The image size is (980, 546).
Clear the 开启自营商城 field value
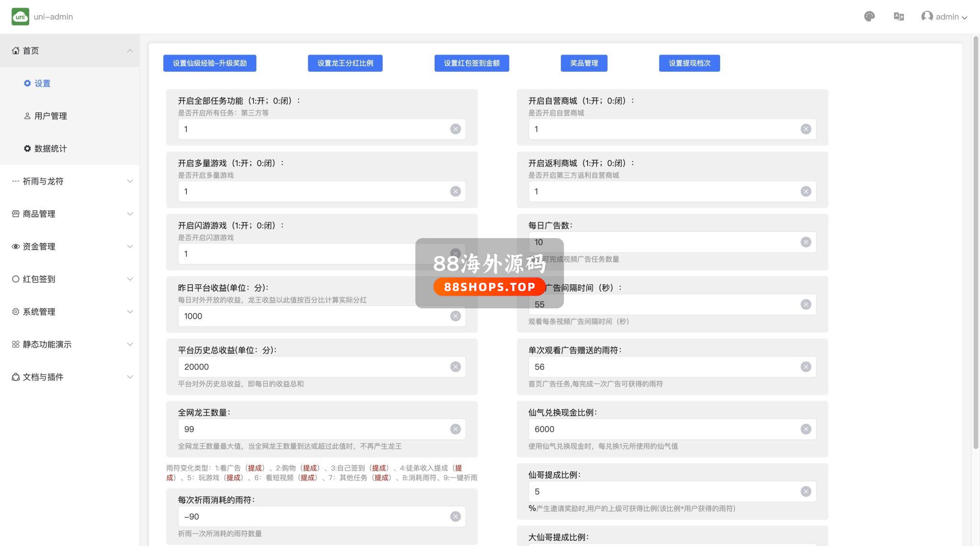tap(806, 129)
